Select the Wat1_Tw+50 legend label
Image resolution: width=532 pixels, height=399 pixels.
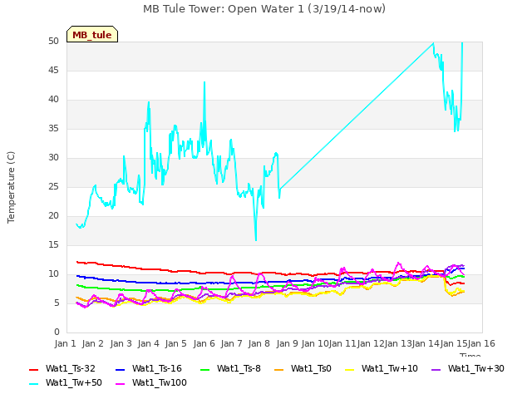(74, 382)
